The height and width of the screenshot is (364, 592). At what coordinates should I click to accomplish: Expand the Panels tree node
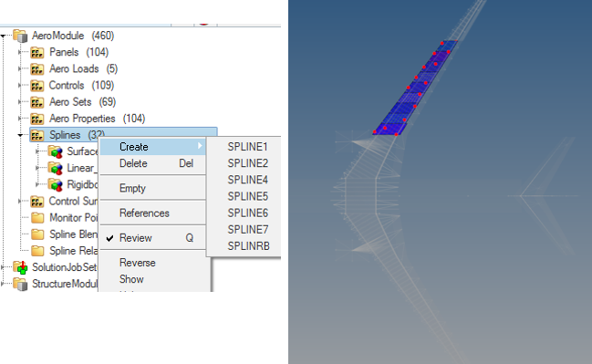[20, 52]
